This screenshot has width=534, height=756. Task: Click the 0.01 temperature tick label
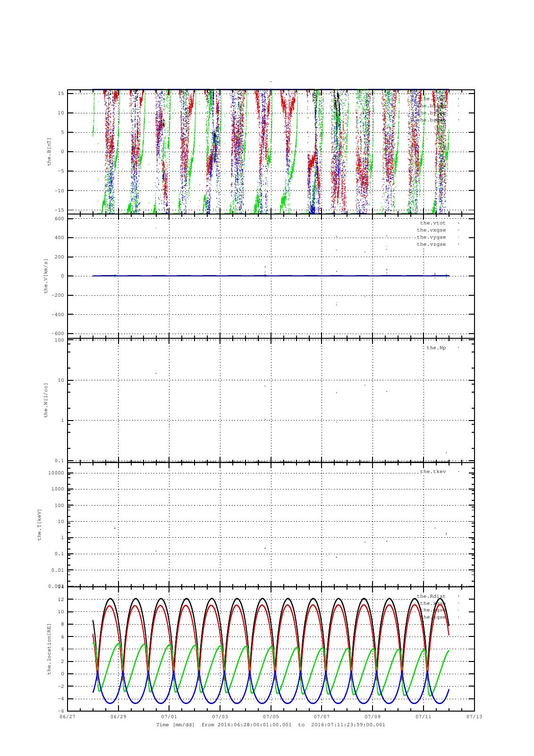pos(58,570)
